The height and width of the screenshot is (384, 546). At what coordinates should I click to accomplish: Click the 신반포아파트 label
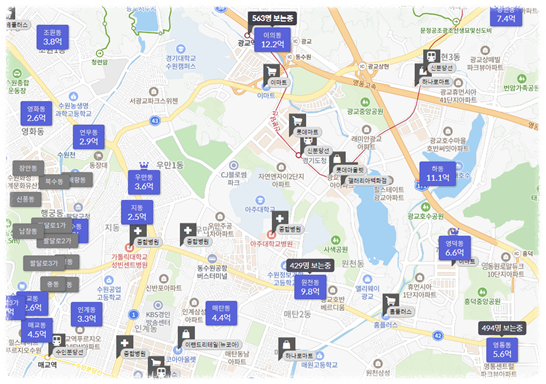coord(164,288)
